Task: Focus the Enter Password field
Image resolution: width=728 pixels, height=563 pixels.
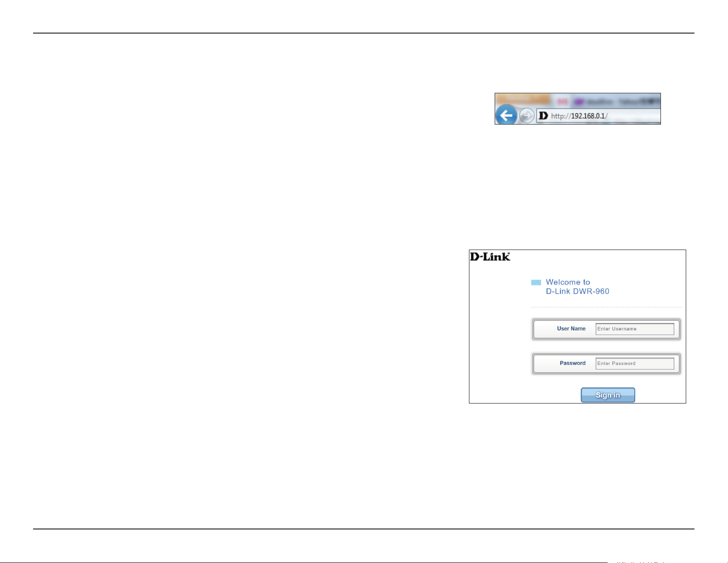Action: coord(635,364)
